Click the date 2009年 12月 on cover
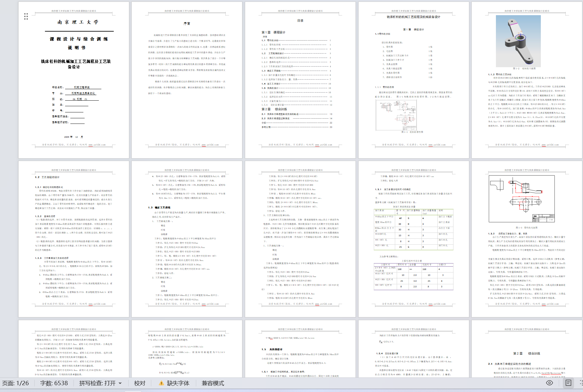 pyautogui.click(x=73, y=137)
